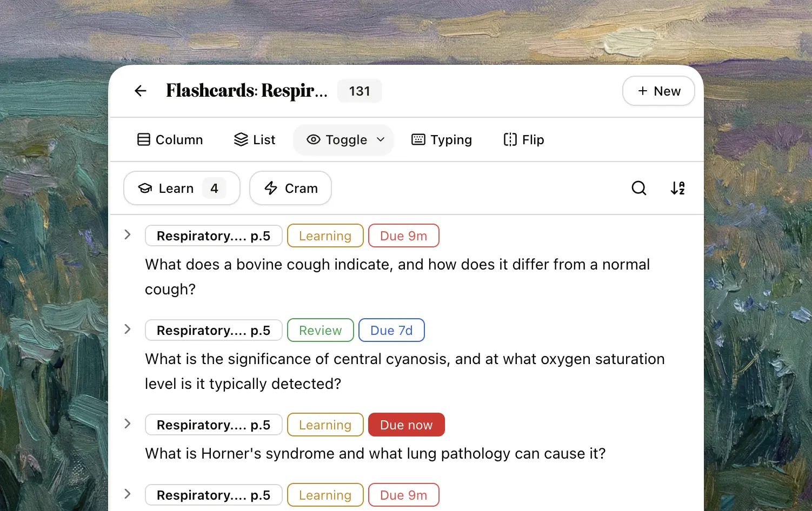Click the 'Due 7d' badge
The height and width of the screenshot is (511, 812).
[x=391, y=330]
